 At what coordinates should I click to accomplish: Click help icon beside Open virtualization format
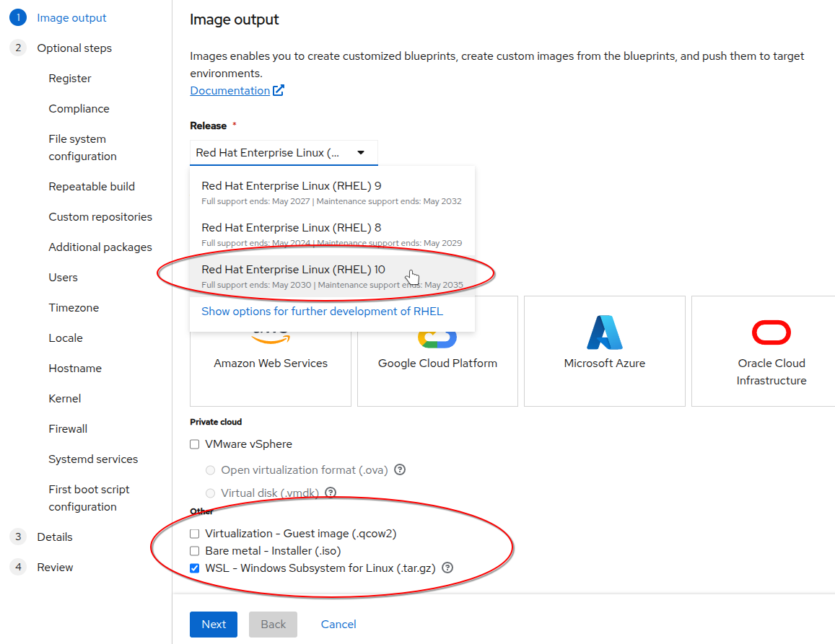point(400,469)
